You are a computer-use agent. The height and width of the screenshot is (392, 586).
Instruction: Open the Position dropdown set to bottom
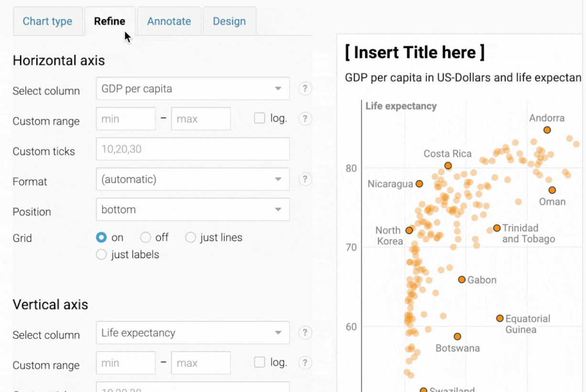[x=193, y=209]
